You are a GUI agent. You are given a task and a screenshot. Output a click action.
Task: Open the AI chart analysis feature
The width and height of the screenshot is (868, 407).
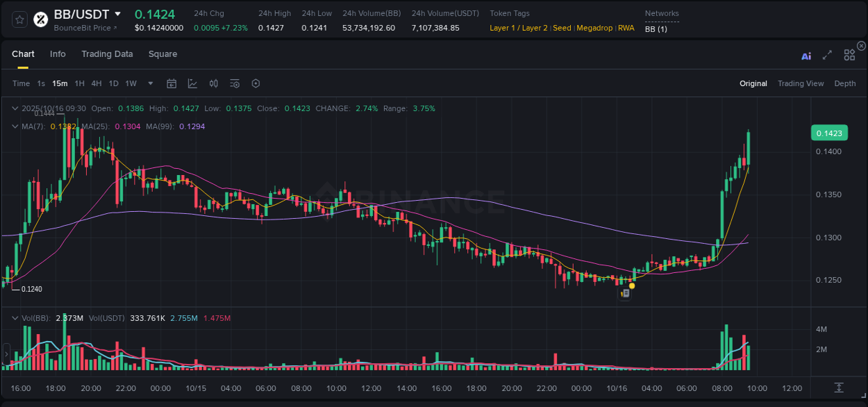pyautogui.click(x=806, y=55)
